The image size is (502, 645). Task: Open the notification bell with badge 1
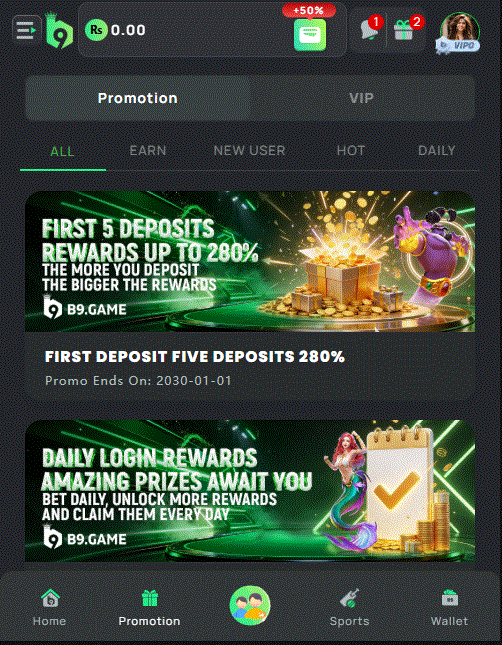370,30
